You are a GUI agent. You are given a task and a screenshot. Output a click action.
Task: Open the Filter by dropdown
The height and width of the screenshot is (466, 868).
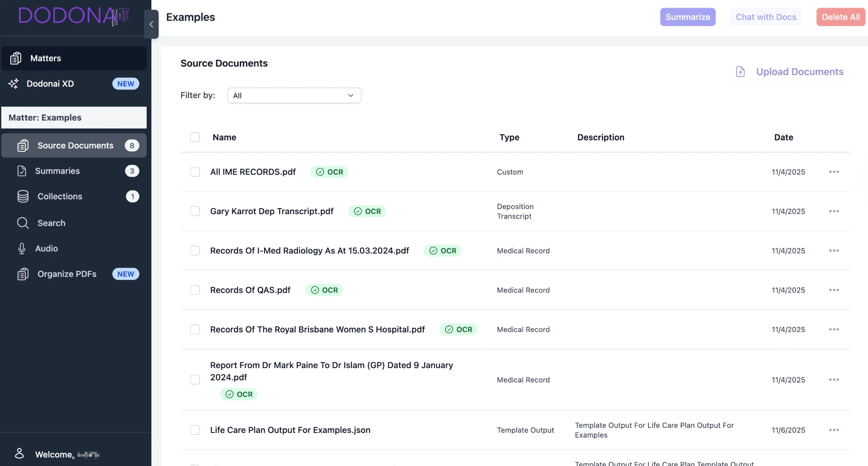[x=294, y=95]
